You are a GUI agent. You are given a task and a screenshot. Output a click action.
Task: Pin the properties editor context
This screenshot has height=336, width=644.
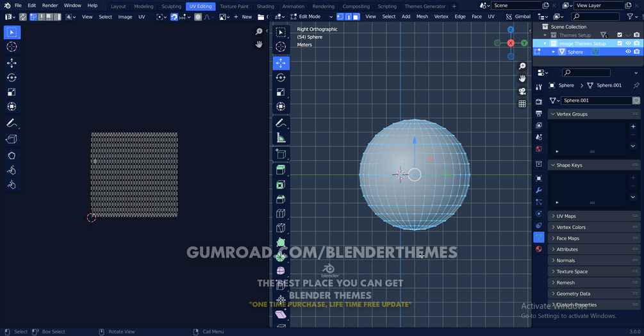point(636,85)
